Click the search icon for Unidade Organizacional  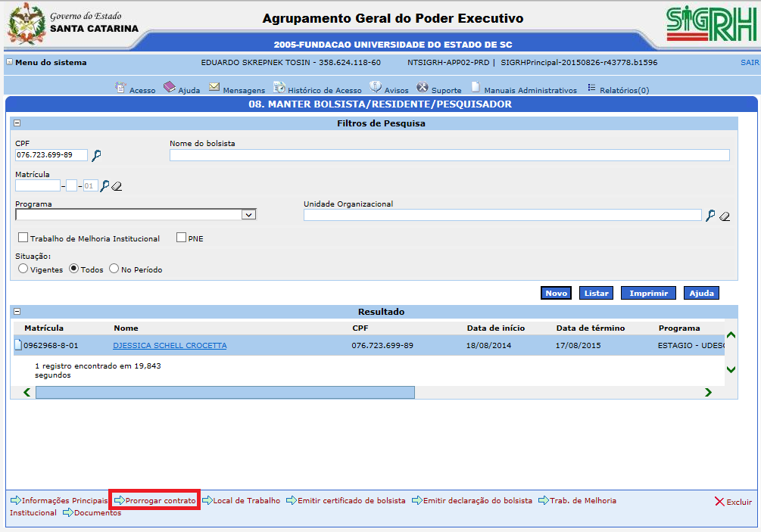[x=710, y=216]
